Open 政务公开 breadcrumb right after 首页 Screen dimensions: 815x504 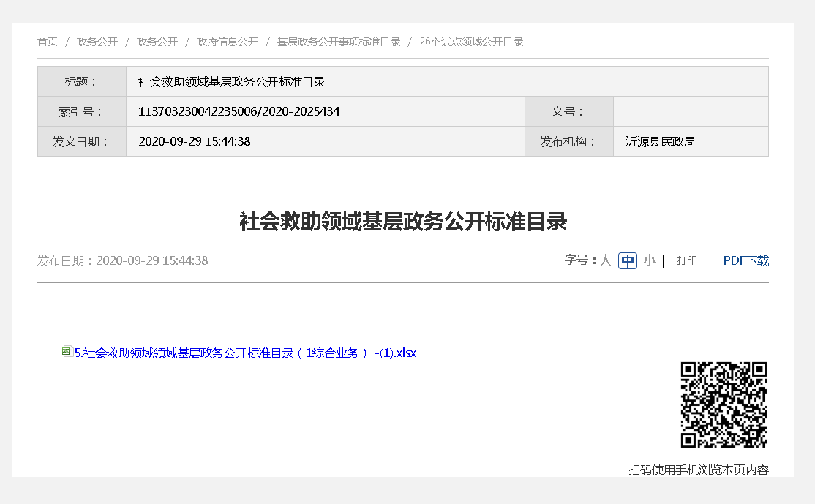[97, 42]
